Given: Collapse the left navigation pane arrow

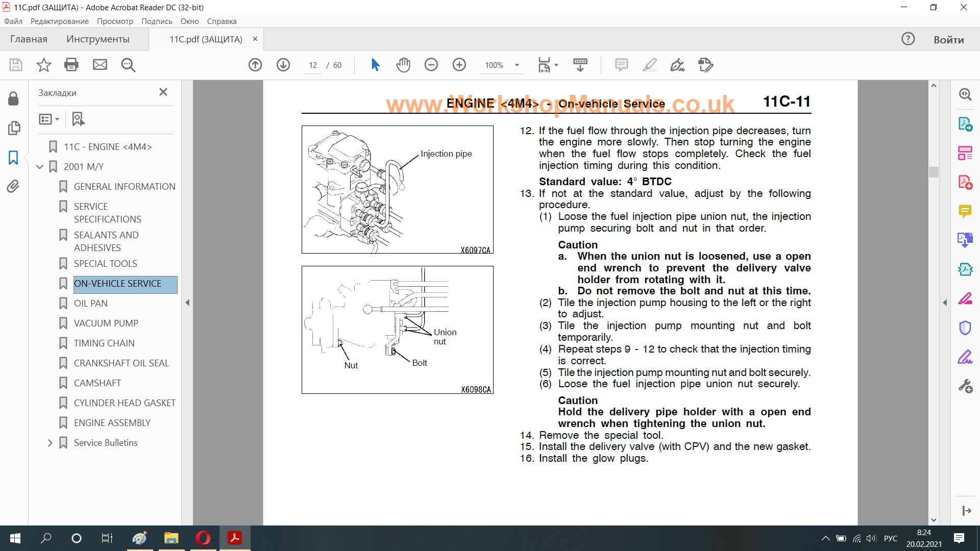Looking at the screenshot, I should [x=187, y=303].
